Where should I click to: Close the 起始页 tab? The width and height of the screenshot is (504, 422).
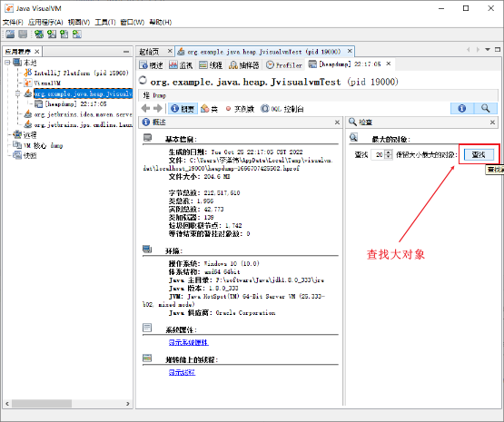pos(170,51)
